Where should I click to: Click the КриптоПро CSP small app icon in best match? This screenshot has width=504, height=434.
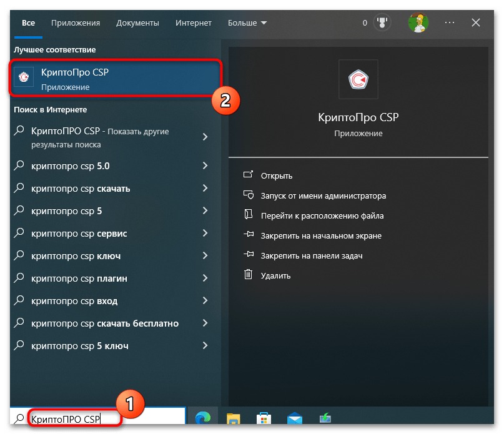click(x=24, y=77)
